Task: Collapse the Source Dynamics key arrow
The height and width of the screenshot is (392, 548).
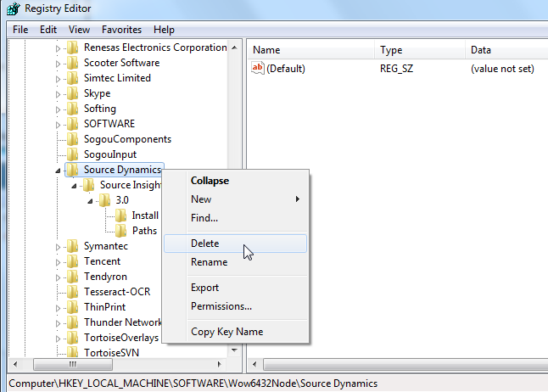Action: tap(58, 171)
